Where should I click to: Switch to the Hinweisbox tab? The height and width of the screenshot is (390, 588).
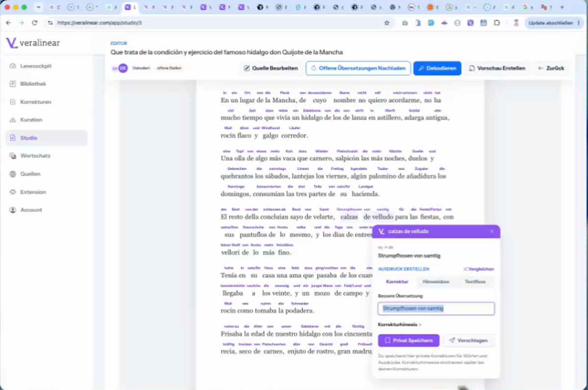click(x=436, y=282)
